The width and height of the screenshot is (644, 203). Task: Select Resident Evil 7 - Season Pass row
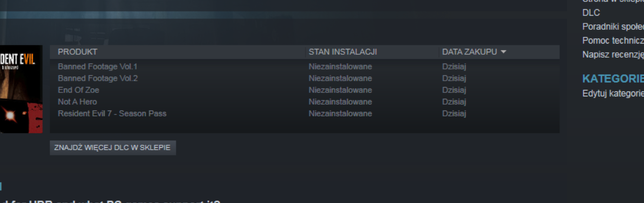305,113
